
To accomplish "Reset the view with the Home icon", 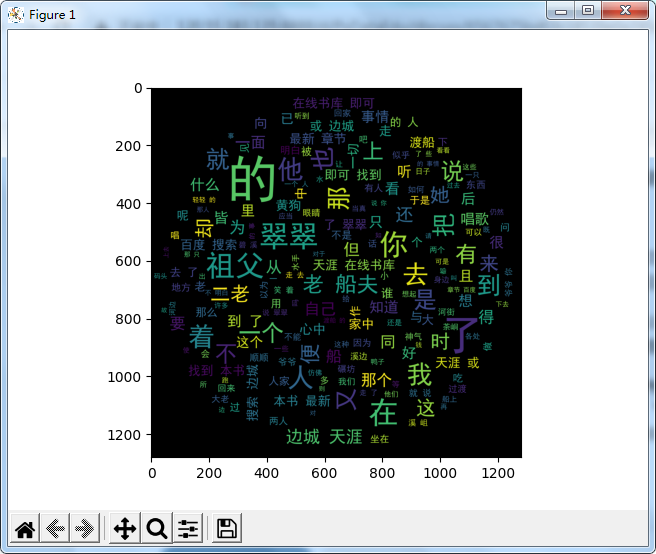I will tap(25, 528).
